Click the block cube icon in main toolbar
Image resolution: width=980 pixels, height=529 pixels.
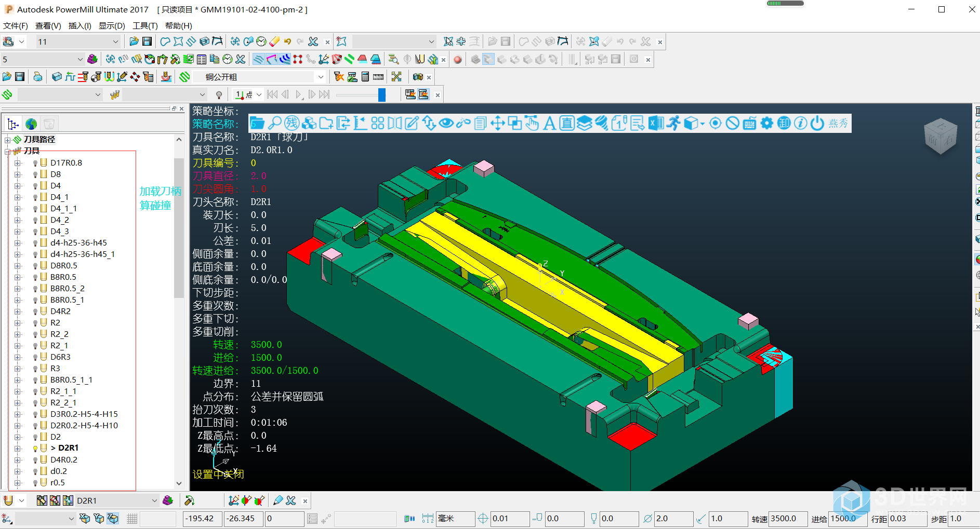tap(57, 77)
